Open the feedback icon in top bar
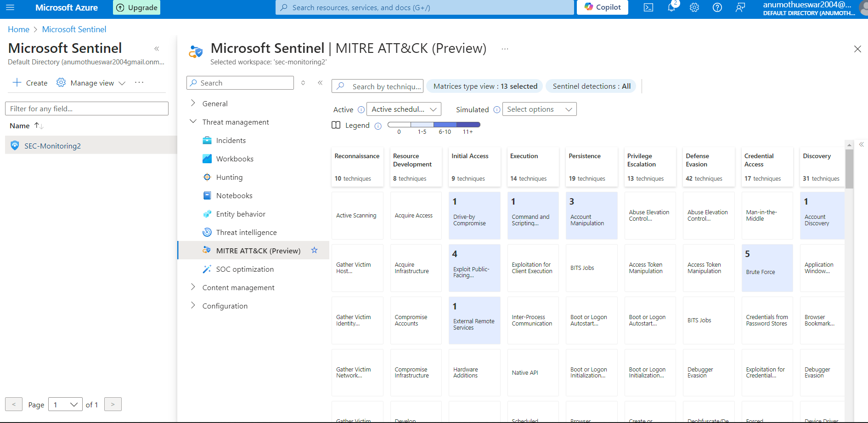The image size is (868, 423). click(740, 7)
